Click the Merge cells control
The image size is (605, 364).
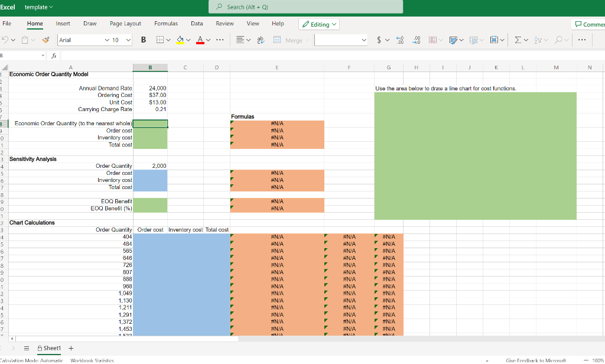tap(287, 40)
